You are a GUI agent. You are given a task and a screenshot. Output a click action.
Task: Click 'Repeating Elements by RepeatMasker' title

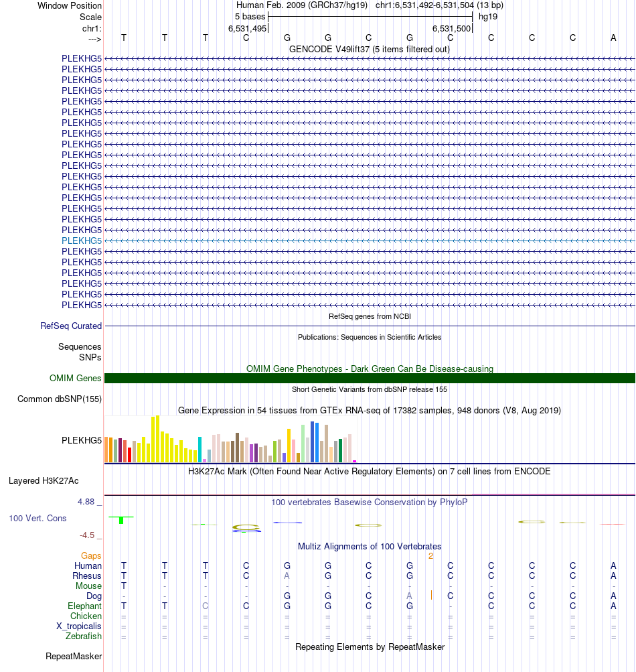(370, 647)
